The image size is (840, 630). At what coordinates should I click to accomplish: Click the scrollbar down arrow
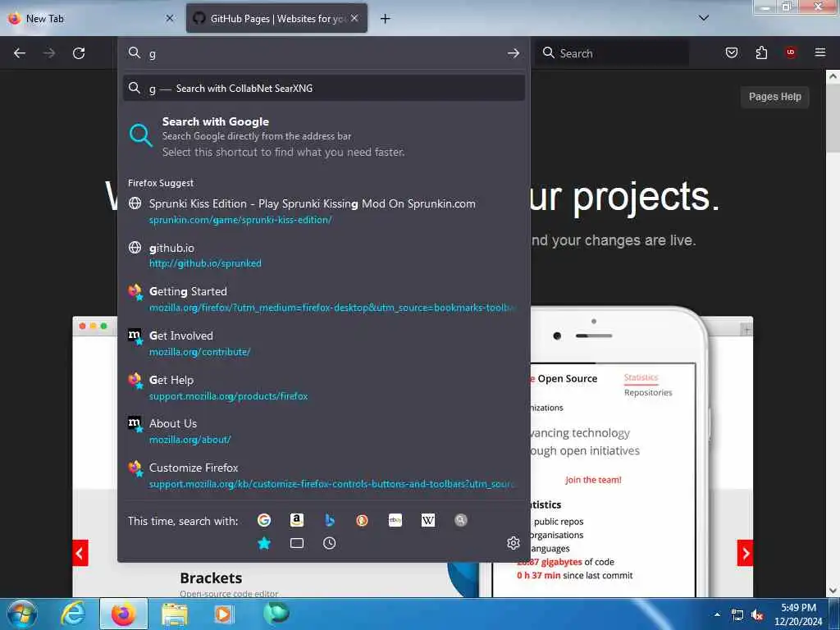pos(833,591)
